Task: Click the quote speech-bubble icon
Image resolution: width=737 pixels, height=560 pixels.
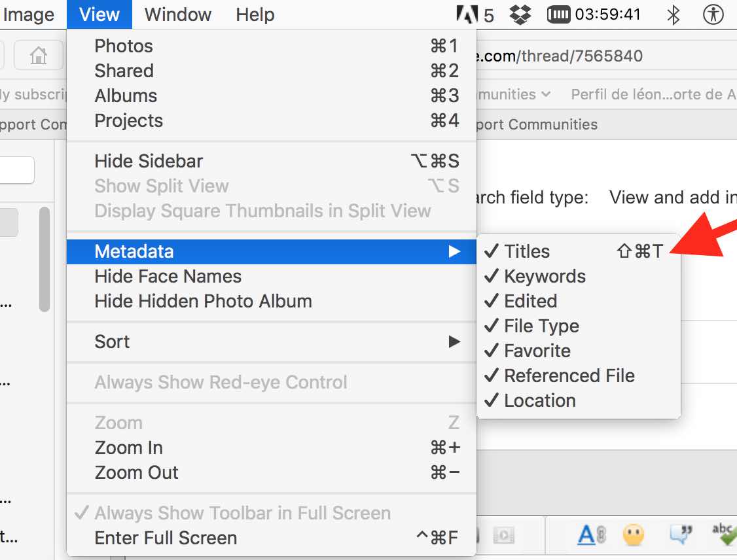Action: pos(680,536)
